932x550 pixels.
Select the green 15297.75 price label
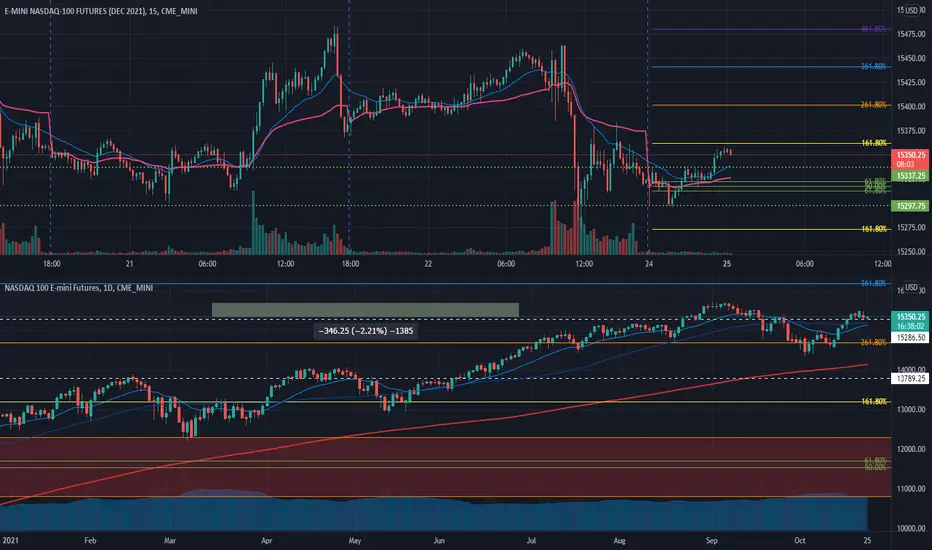tap(911, 206)
